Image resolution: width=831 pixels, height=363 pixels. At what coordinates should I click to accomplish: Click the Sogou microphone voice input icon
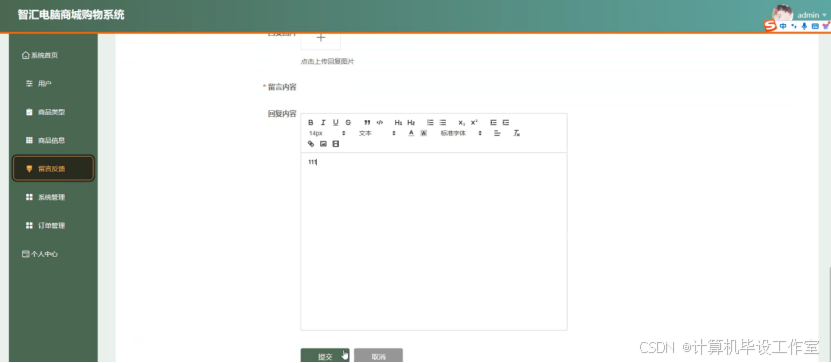[804, 26]
